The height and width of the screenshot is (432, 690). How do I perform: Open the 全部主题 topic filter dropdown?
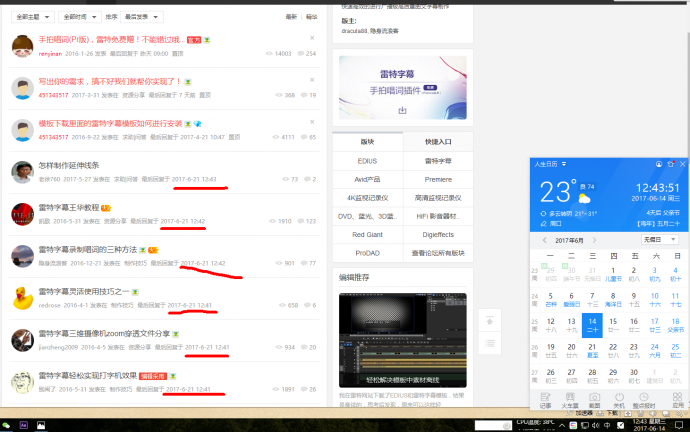(x=33, y=17)
